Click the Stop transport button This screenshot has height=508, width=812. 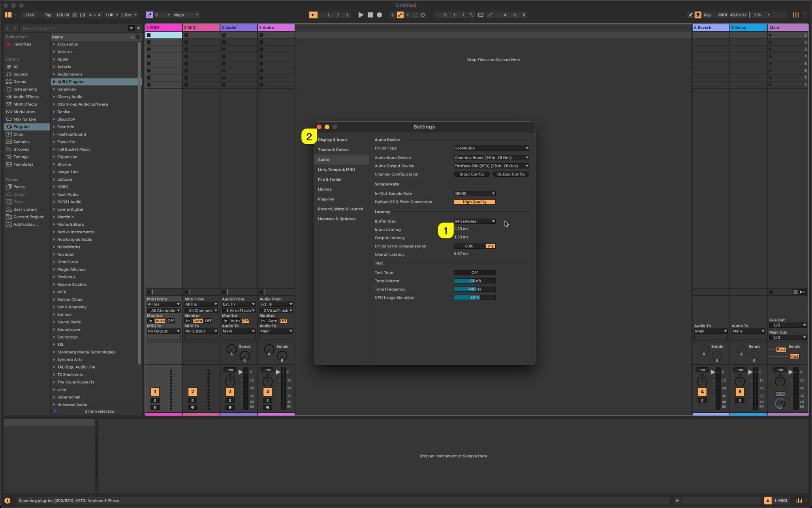tap(370, 15)
